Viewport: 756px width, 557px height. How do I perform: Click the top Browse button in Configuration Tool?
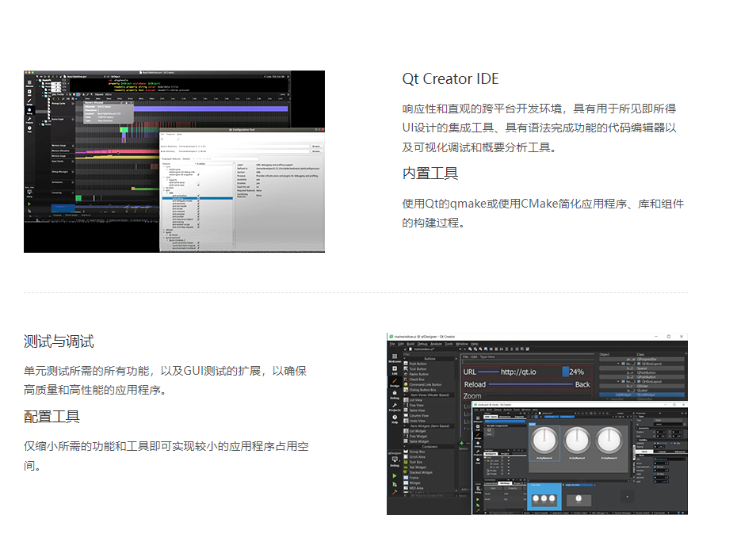316,146
